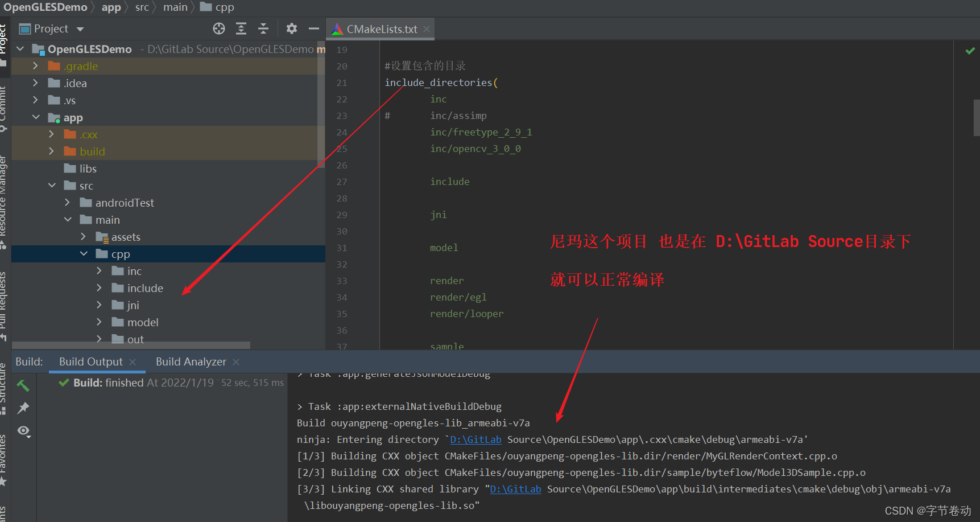Expand the include folder
The width and height of the screenshot is (980, 522).
[100, 288]
